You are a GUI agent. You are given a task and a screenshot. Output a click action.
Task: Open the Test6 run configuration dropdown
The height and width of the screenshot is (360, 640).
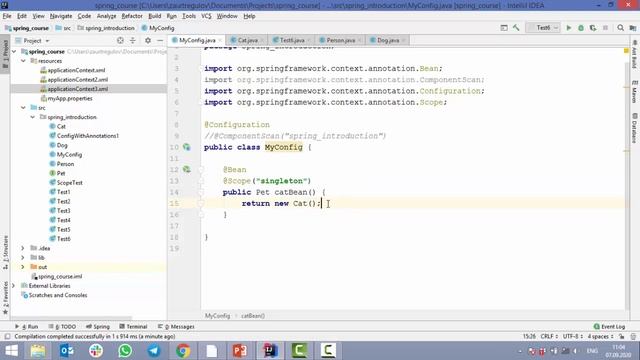tap(543, 28)
